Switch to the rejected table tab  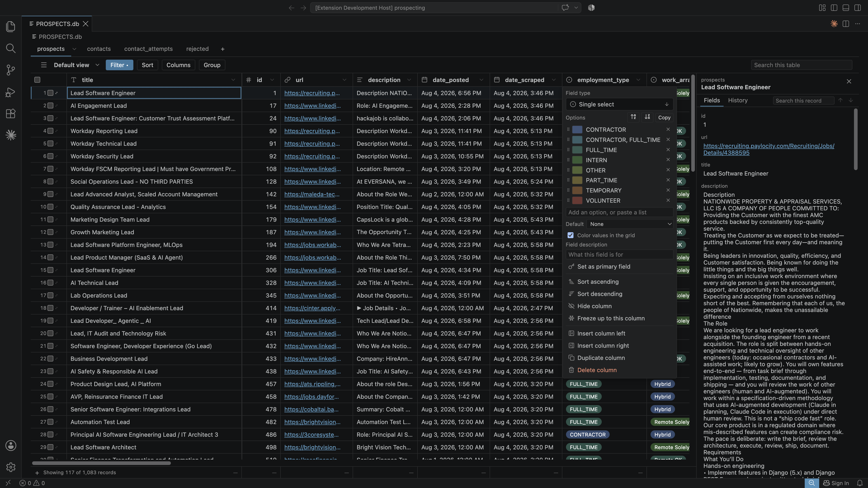(x=198, y=49)
